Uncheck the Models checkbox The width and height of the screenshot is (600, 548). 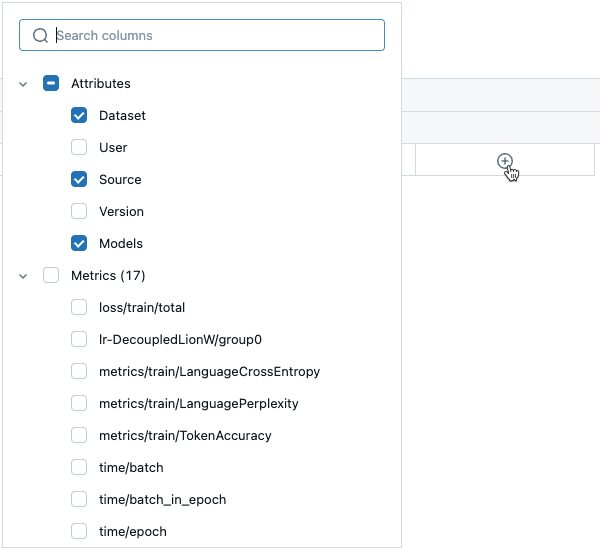tap(79, 244)
